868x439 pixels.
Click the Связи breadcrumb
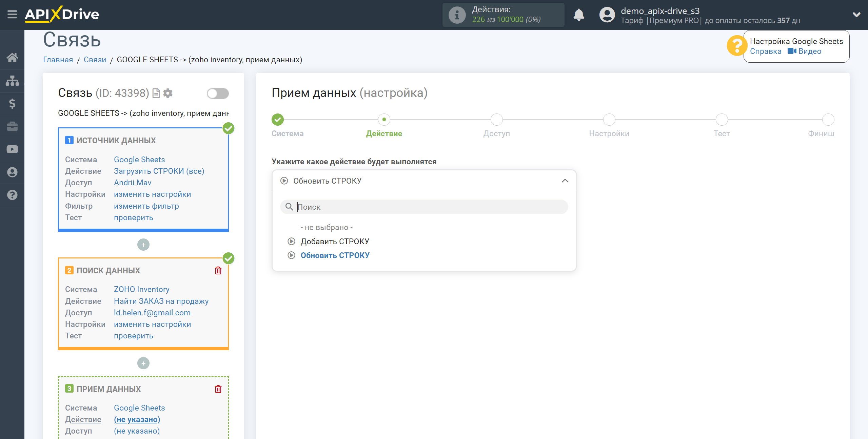click(95, 60)
